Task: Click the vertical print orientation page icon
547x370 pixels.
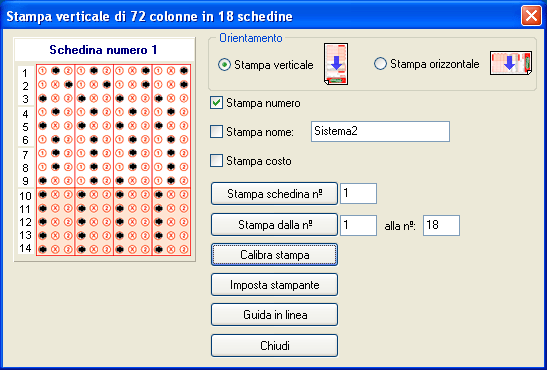Action: coord(336,64)
